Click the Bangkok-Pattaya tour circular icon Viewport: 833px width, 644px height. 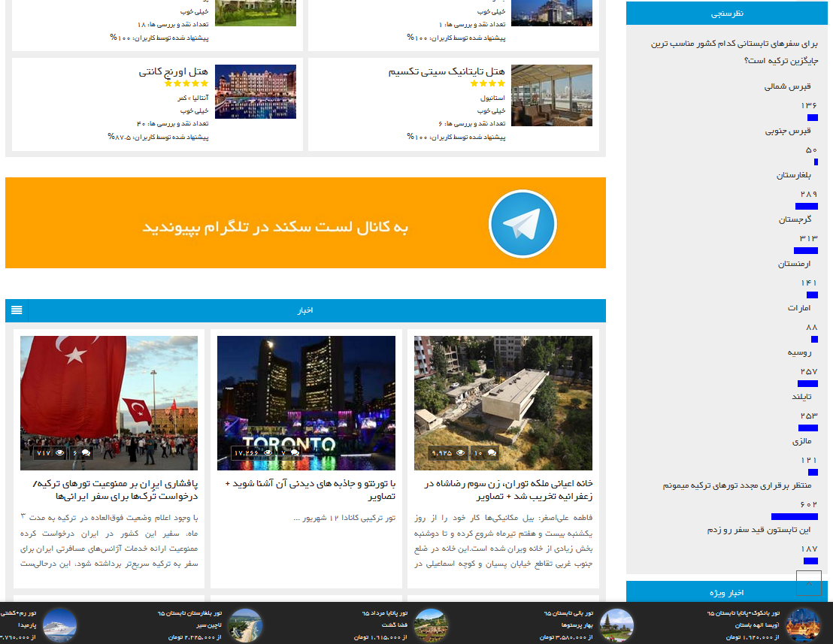[x=803, y=625]
